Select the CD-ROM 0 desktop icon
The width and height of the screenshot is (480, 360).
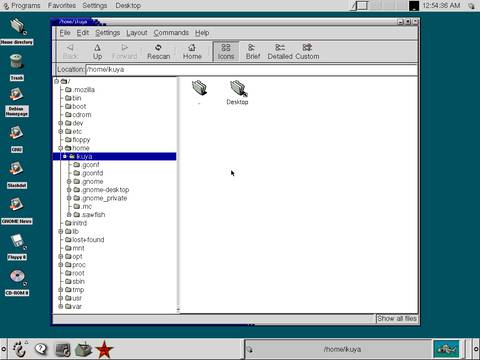[17, 283]
